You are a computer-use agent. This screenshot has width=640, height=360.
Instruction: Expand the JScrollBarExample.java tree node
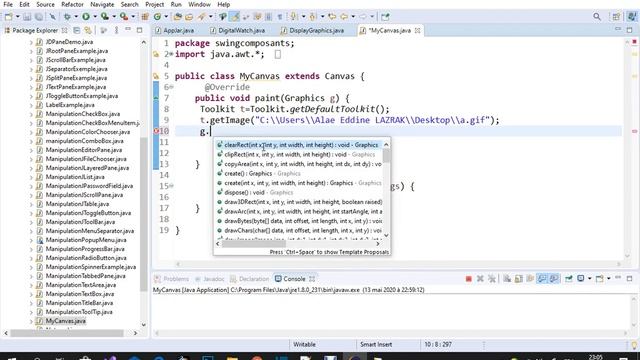click(31, 60)
